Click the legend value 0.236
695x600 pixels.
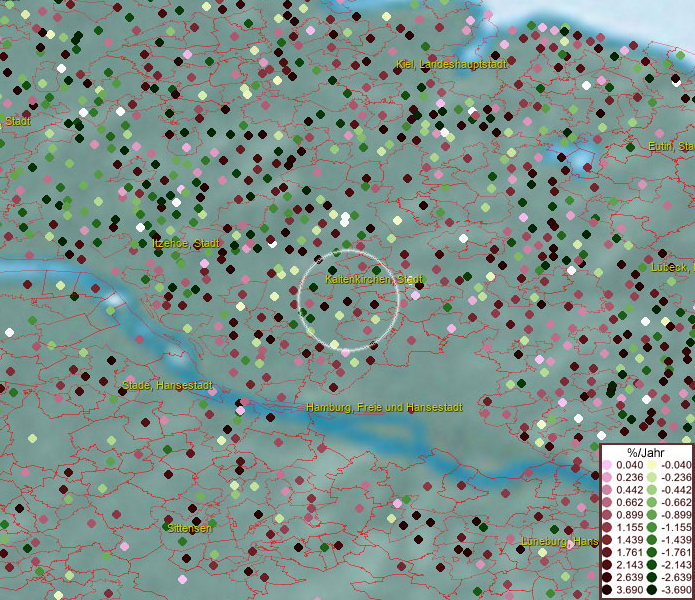point(630,477)
